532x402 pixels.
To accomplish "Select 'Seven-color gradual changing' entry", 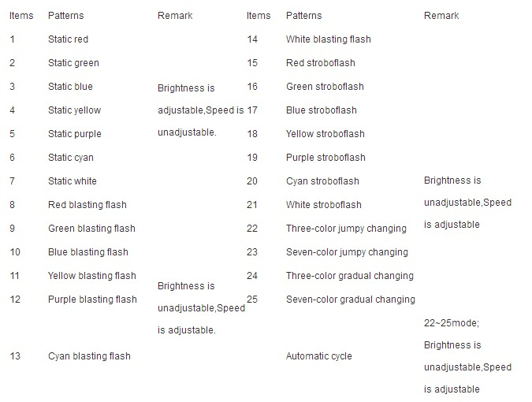I will tap(351, 300).
